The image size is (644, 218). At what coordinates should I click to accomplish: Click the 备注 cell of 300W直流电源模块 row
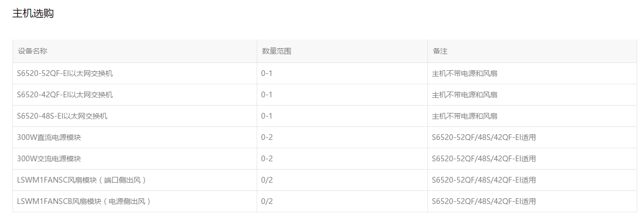[484, 137]
